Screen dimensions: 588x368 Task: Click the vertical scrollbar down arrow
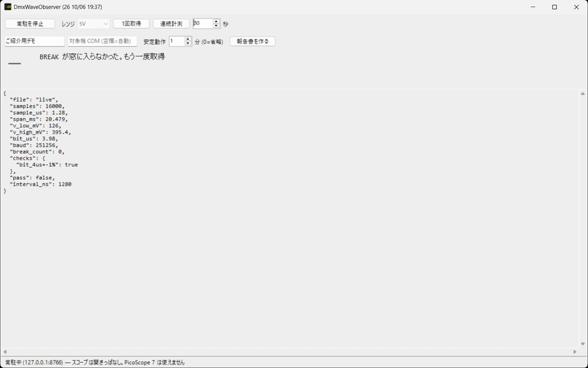click(x=583, y=344)
